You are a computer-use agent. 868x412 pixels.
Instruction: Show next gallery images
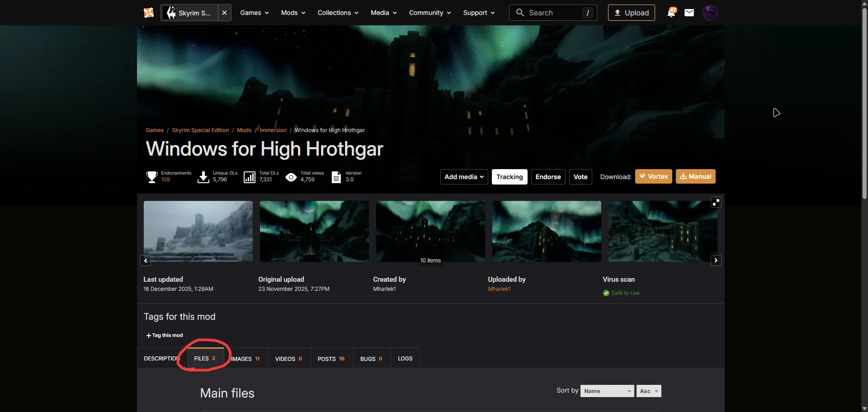click(x=716, y=260)
